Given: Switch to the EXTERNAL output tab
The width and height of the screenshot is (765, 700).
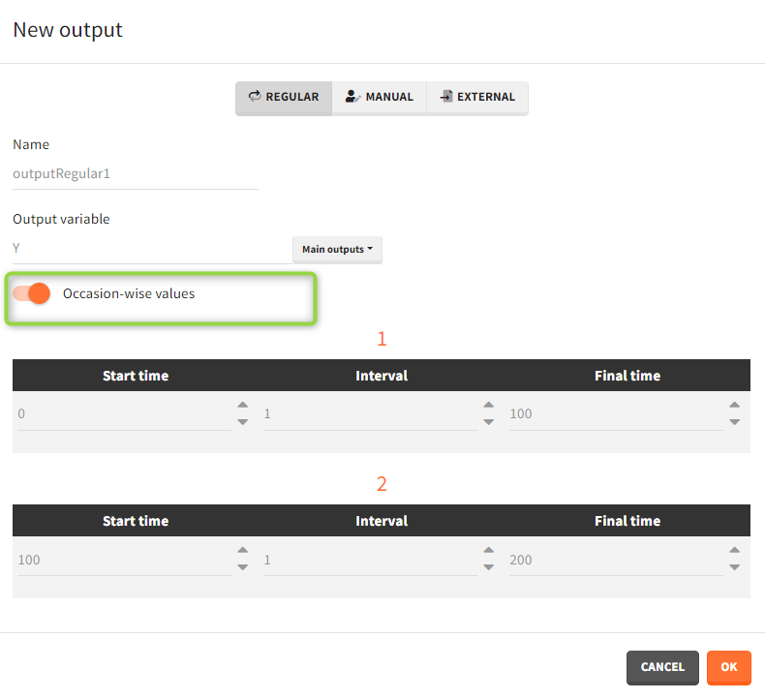Looking at the screenshot, I should click(477, 98).
